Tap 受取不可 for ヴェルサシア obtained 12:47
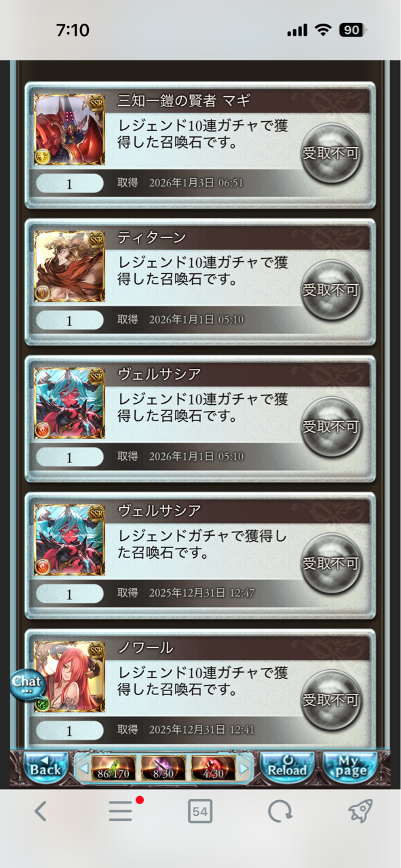Image resolution: width=401 pixels, height=868 pixels. [x=330, y=564]
